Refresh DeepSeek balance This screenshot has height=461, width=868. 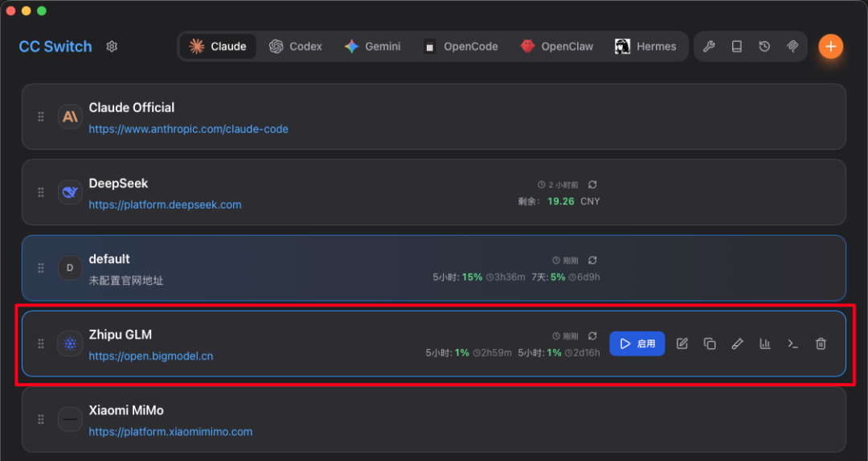592,185
